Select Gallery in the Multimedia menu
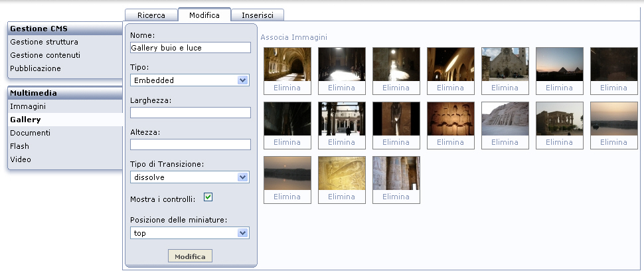 click(25, 120)
